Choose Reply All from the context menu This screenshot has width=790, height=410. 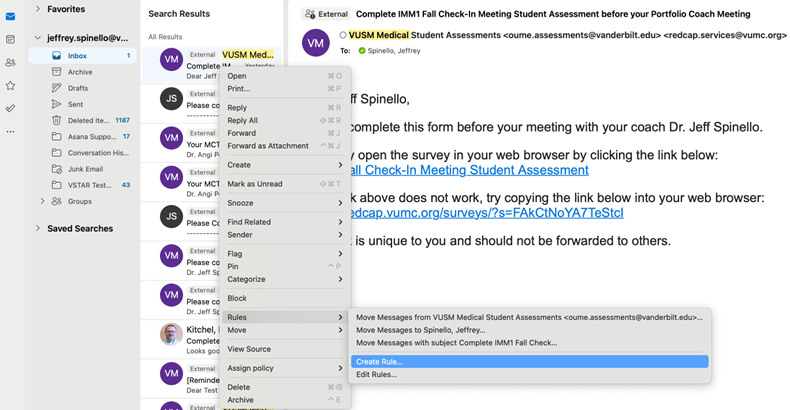pos(285,120)
